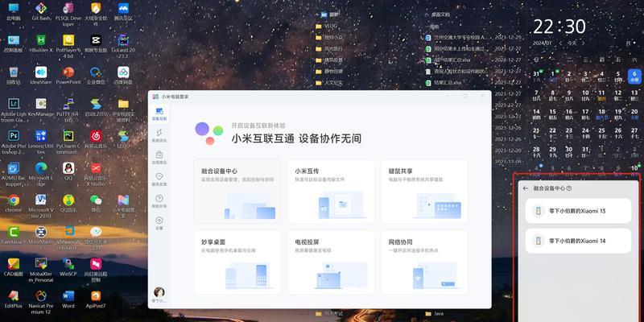
Task: Go to previous month in calendar widget
Action: (x=561, y=43)
